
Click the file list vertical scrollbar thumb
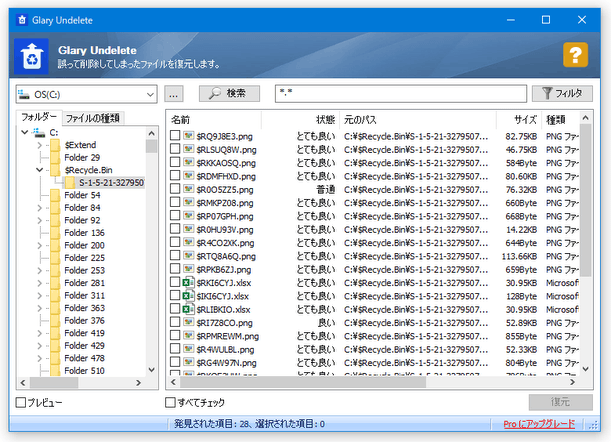click(x=586, y=200)
